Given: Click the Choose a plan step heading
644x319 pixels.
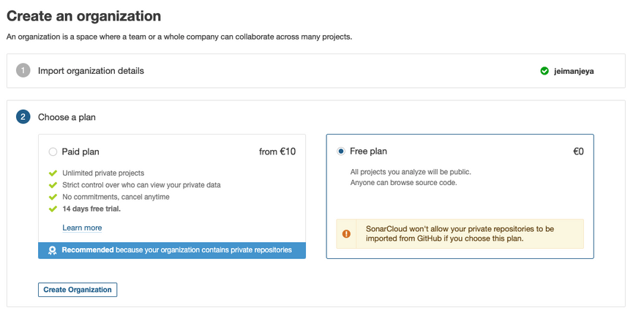Looking at the screenshot, I should (x=67, y=117).
